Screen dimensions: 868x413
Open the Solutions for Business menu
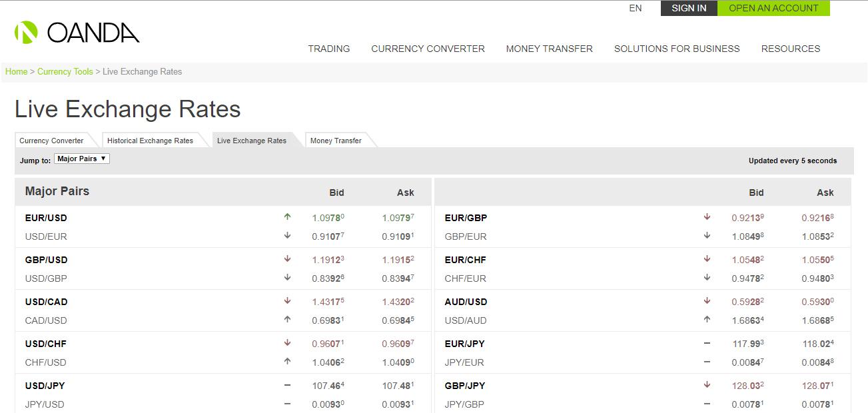677,49
